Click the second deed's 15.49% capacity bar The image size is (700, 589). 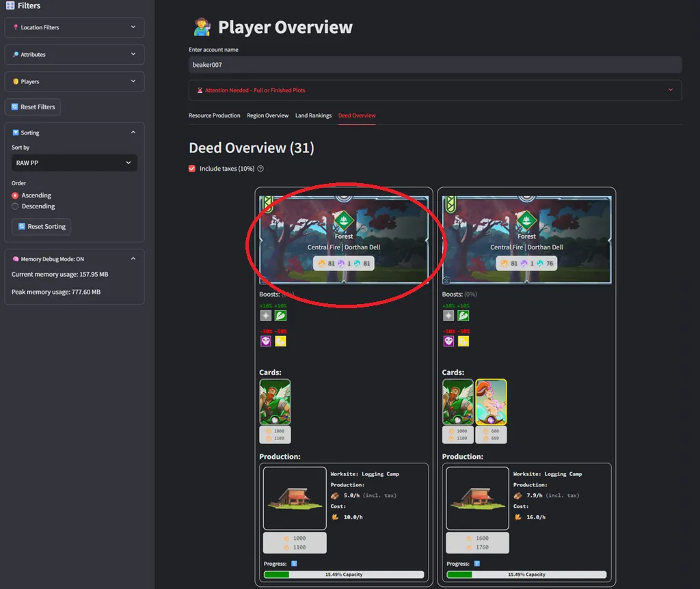point(526,575)
